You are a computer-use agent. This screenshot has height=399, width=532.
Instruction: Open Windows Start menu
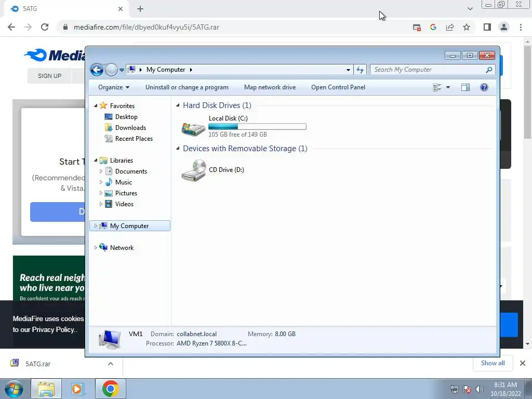point(14,389)
